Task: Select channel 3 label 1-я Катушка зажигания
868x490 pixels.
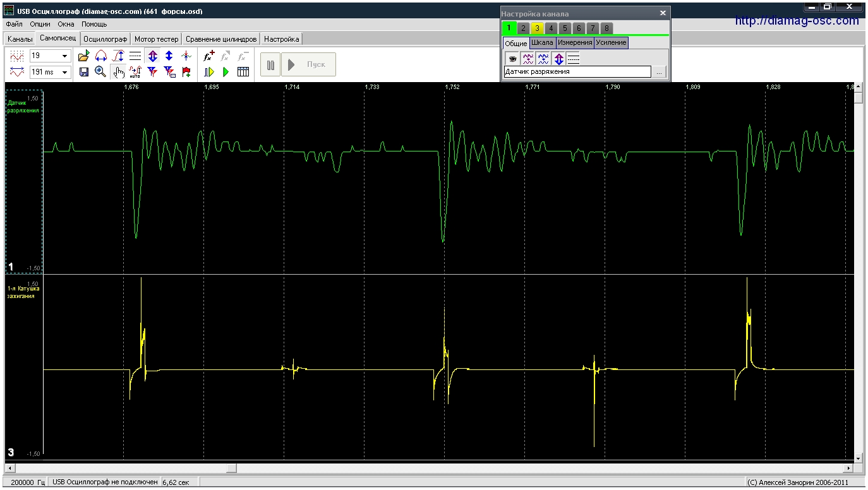Action: (x=23, y=292)
